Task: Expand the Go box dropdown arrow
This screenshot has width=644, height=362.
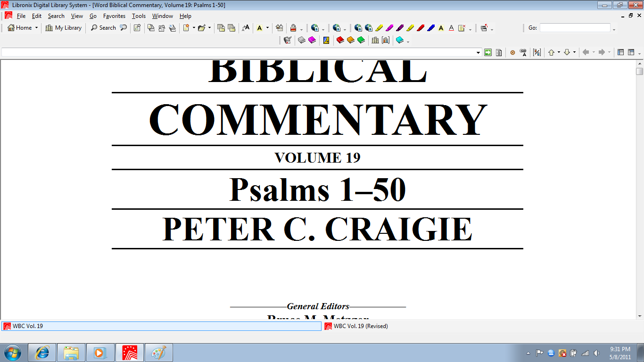Action: pyautogui.click(x=614, y=29)
